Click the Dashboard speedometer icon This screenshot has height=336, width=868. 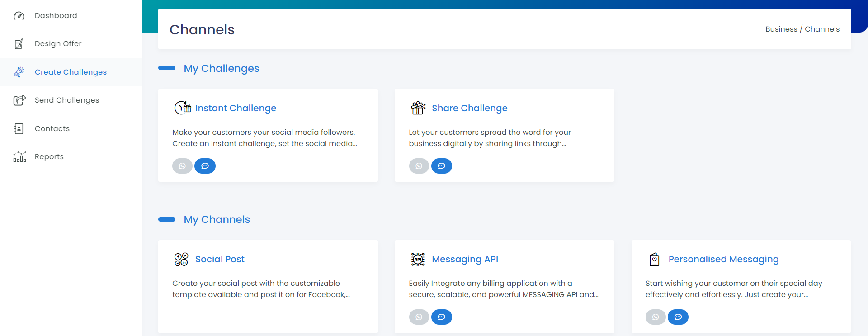tap(19, 16)
